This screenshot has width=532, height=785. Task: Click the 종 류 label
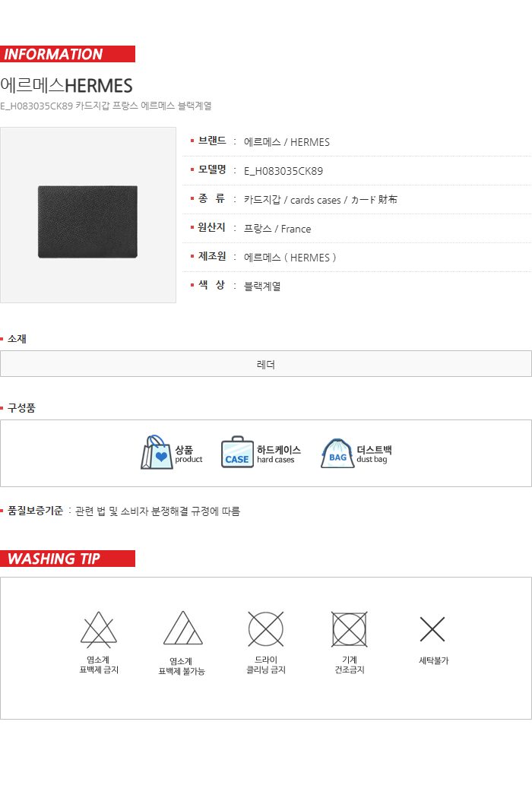(x=212, y=199)
